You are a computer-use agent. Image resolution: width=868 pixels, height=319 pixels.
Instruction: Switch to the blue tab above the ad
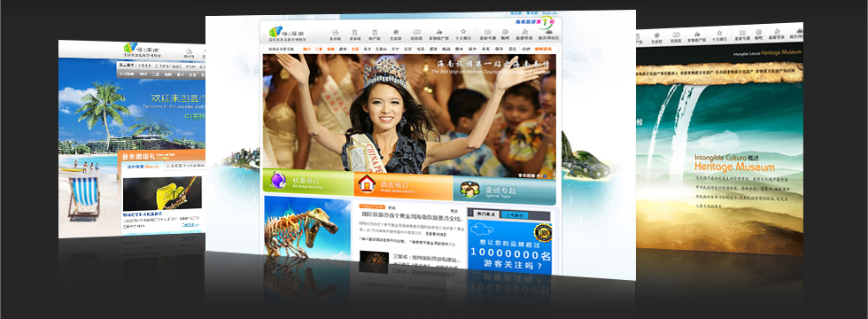point(515,214)
